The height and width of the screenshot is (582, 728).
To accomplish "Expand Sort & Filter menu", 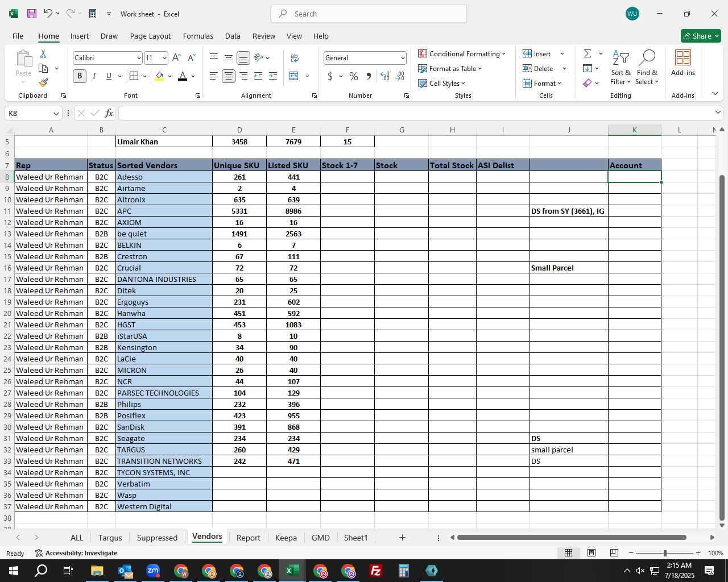I will tap(621, 68).
